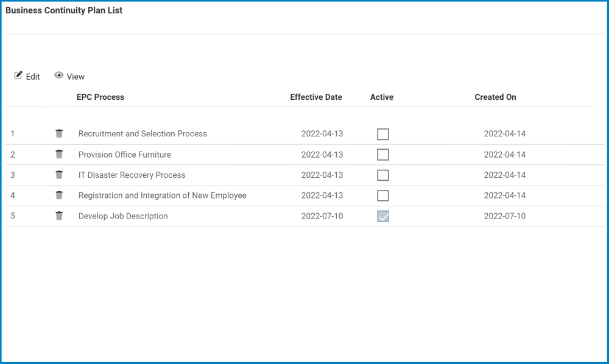The height and width of the screenshot is (364, 609).
Task: Check Active box for IT Disaster Recovery Process
Action: point(382,175)
